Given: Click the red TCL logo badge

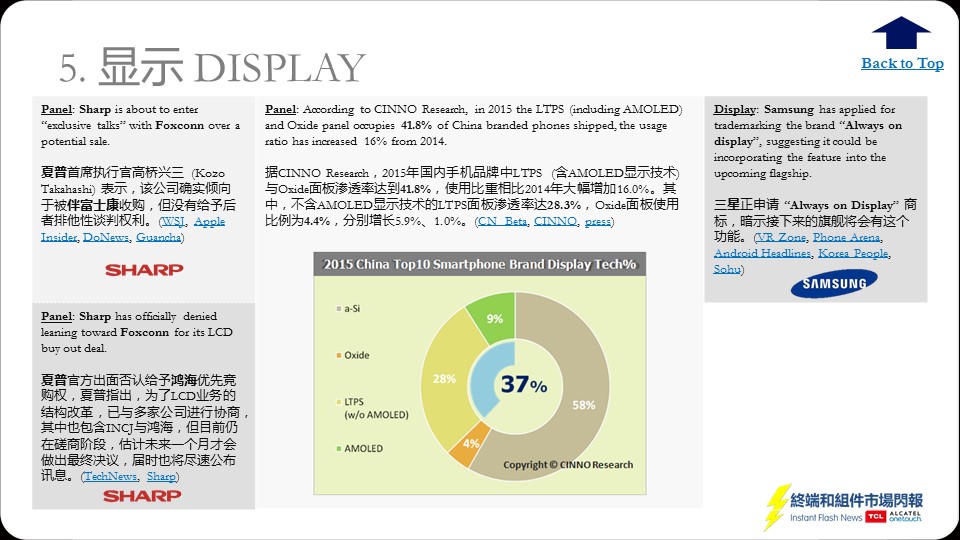Looking at the screenshot, I should (876, 517).
